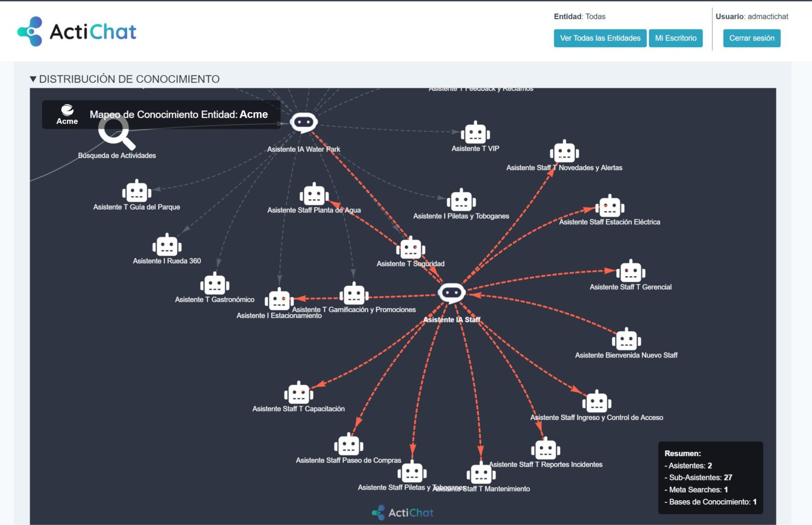Click Asistente Staff Estación Eléctrica node
Screen dimensions: 812x525
(x=610, y=206)
